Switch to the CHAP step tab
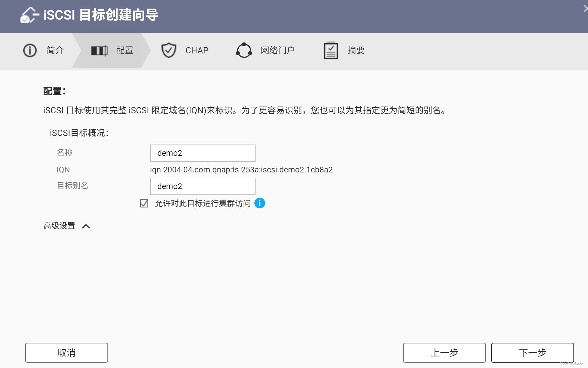 pyautogui.click(x=197, y=50)
